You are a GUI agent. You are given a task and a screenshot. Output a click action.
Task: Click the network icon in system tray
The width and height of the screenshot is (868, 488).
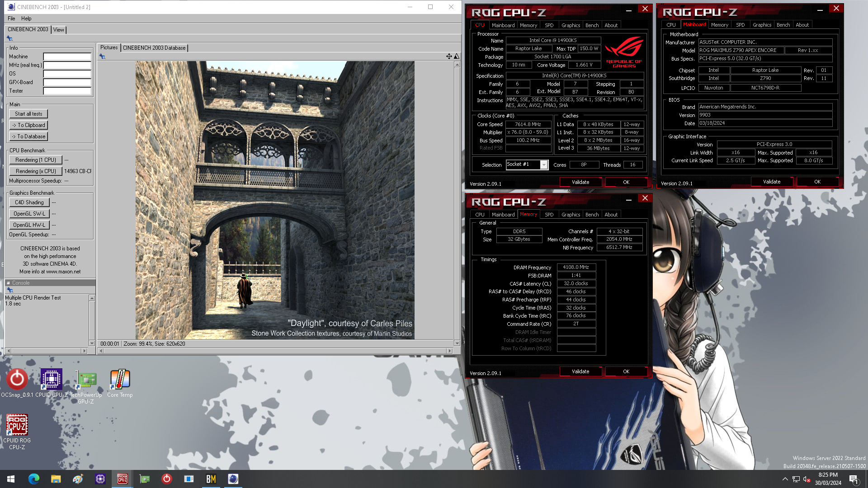pyautogui.click(x=796, y=479)
